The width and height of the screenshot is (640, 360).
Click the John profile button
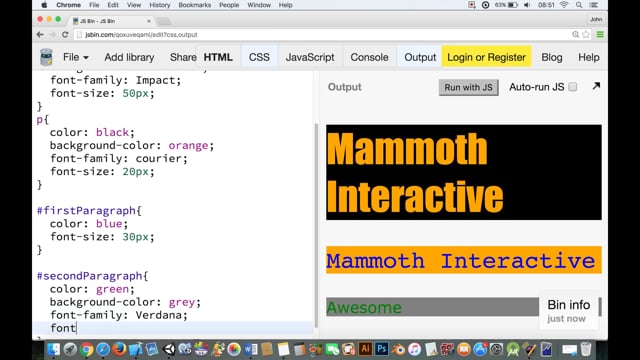coord(596,19)
